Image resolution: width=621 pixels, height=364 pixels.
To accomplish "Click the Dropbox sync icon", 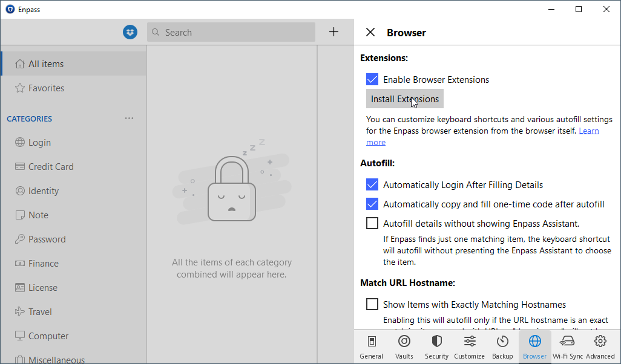I will 130,32.
